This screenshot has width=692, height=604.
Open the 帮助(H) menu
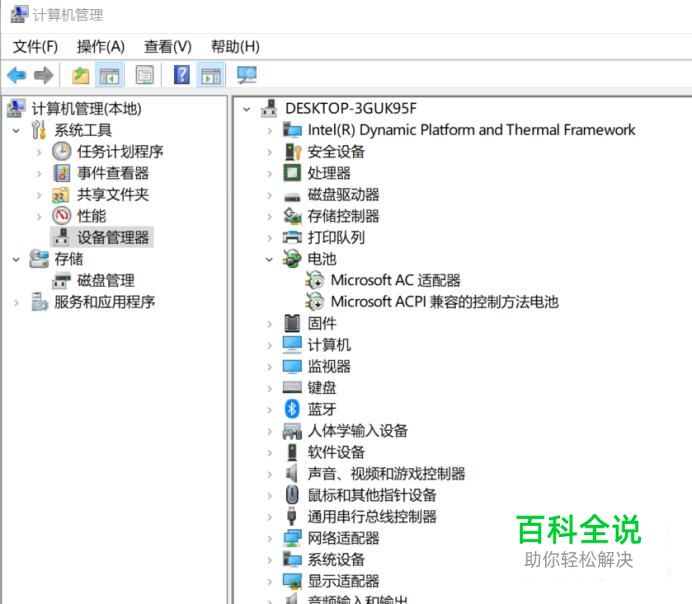235,46
